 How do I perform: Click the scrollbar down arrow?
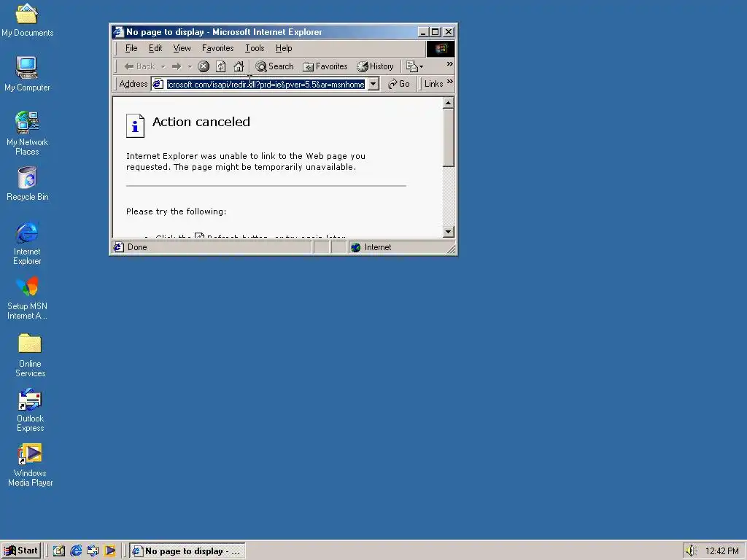point(448,232)
